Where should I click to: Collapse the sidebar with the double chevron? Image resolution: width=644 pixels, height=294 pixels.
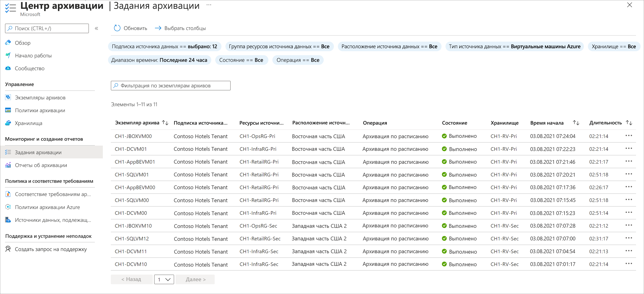(96, 28)
